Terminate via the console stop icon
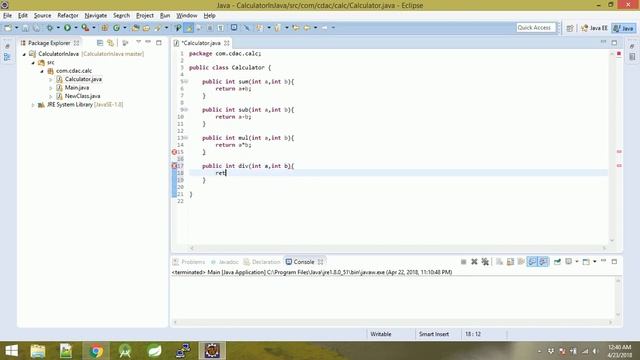Viewport: 640px width, 360px height. pos(463,262)
